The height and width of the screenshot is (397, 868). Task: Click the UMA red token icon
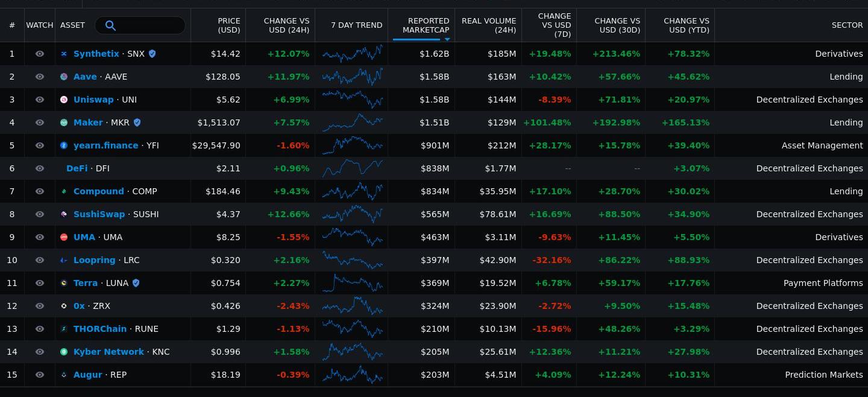pos(64,237)
